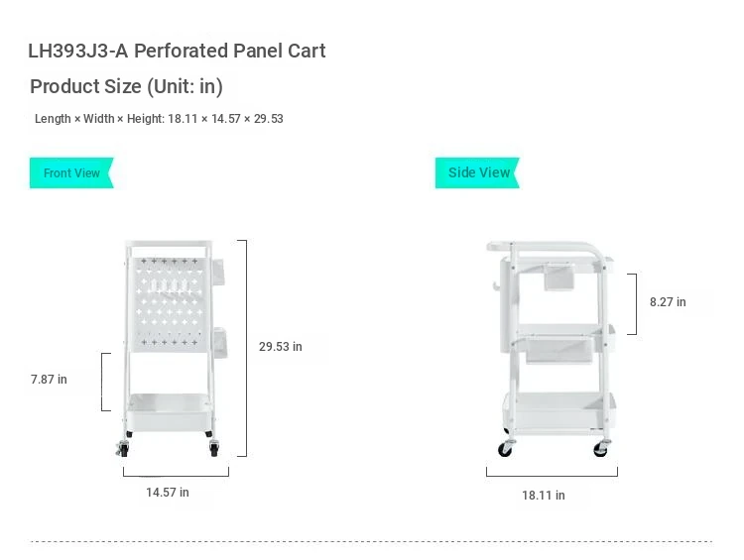The width and height of the screenshot is (744, 560).
Task: Click the 29.53 in height label
Action: point(281,347)
